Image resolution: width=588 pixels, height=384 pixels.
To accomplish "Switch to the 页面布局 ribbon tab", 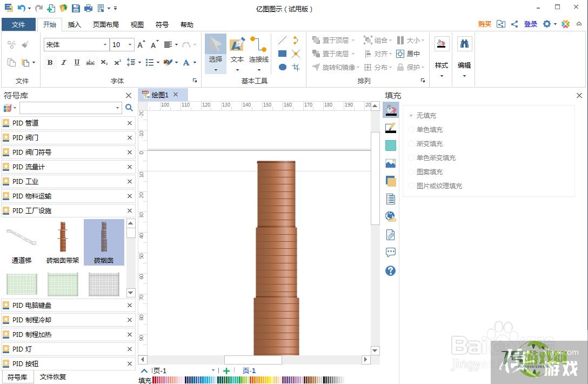I will (x=106, y=25).
